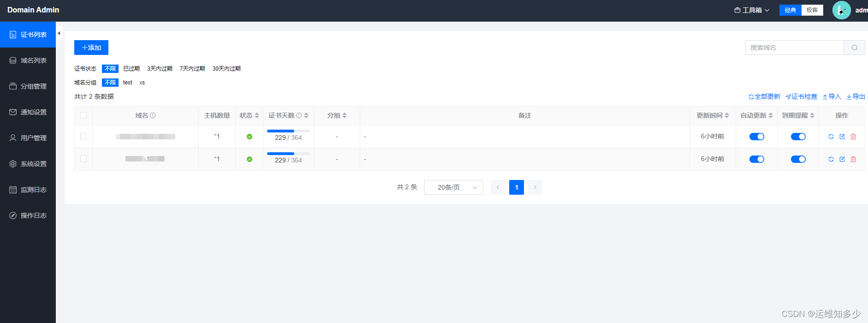This screenshot has width=868, height=323.
Task: Open 分组管理 in sidebar
Action: point(28,86)
